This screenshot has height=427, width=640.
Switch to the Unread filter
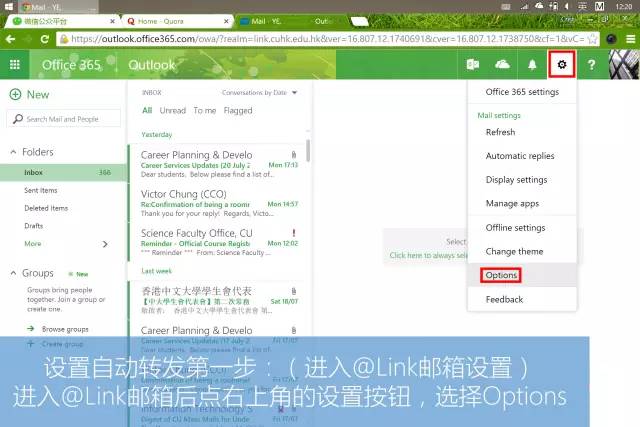(172, 111)
